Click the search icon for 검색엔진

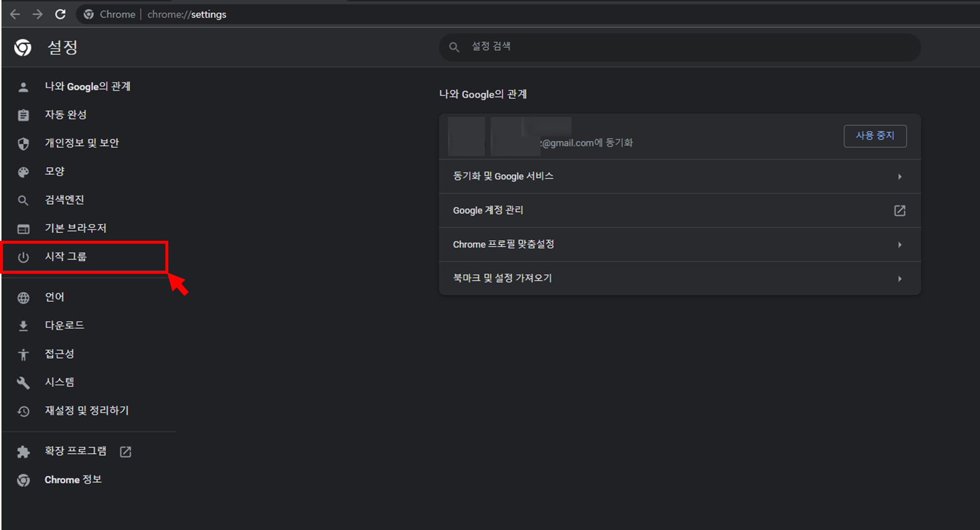tap(23, 200)
